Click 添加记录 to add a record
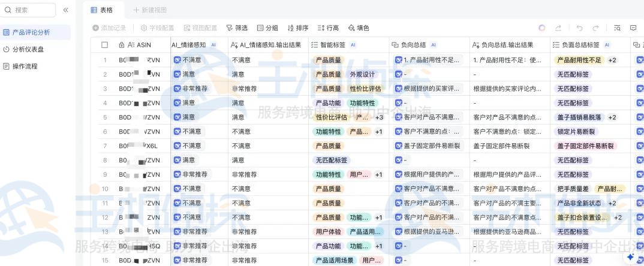Viewport: 644px width, 266px height. point(109,28)
